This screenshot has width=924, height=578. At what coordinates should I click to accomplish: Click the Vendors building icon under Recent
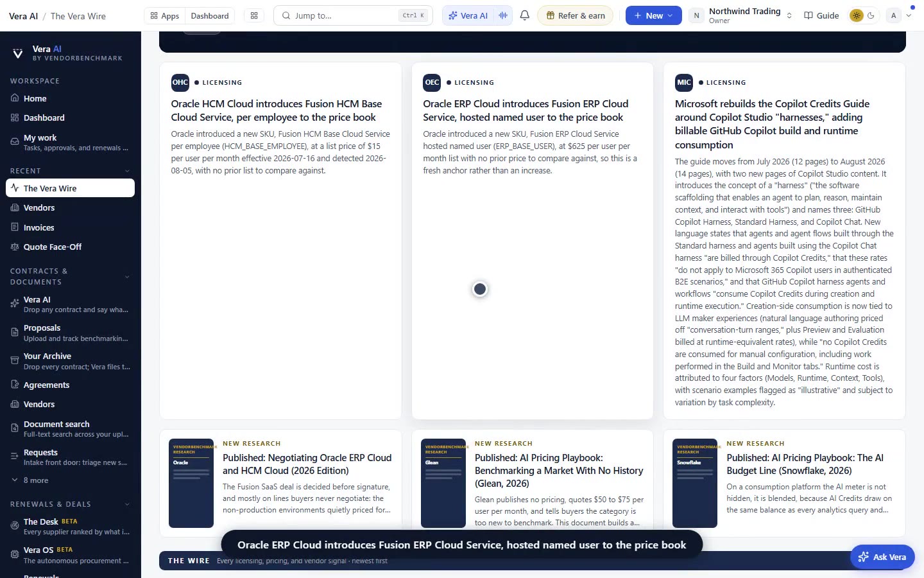click(x=15, y=207)
